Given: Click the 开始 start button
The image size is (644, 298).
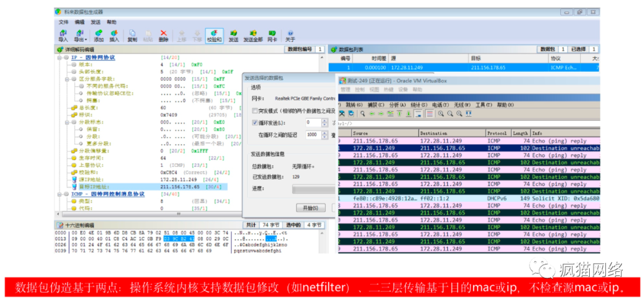Looking at the screenshot, I should (311, 208).
